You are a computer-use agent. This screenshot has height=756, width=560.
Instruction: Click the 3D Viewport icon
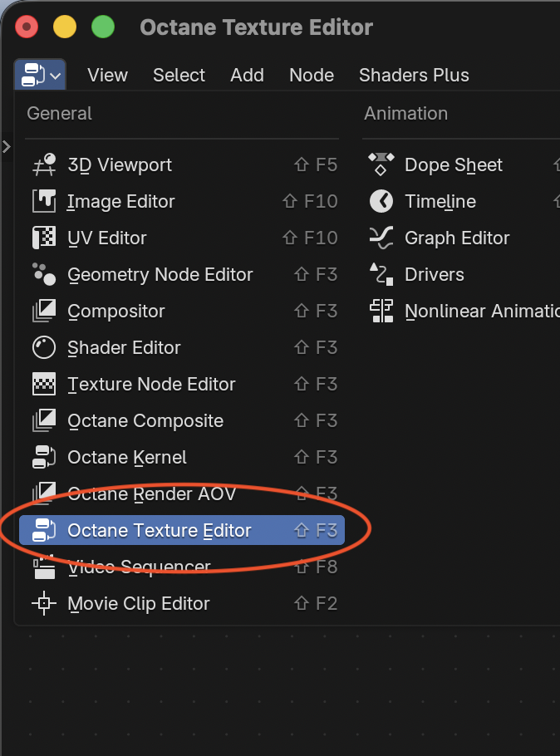tap(44, 164)
